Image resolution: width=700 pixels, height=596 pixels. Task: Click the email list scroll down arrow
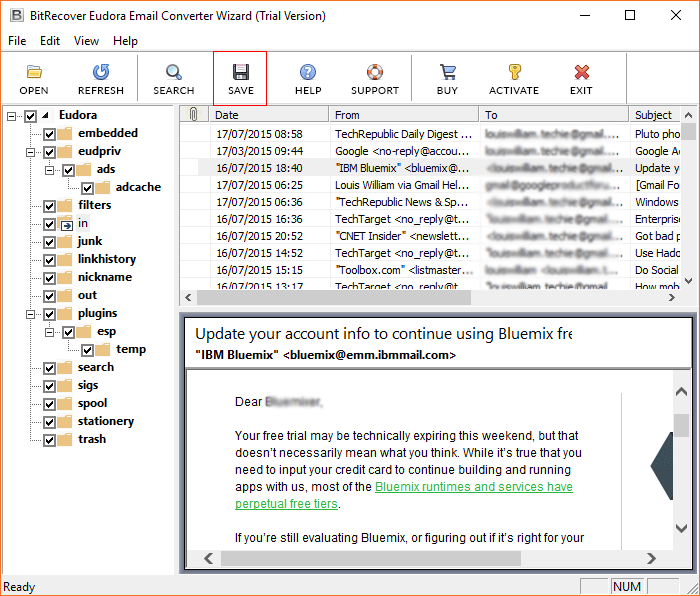(x=688, y=281)
